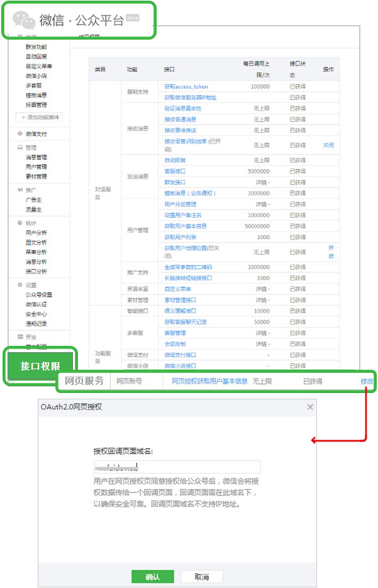Screen dimensions: 378x588
Task: Open the 生成带参数的二维码 link
Action: pyautogui.click(x=188, y=267)
